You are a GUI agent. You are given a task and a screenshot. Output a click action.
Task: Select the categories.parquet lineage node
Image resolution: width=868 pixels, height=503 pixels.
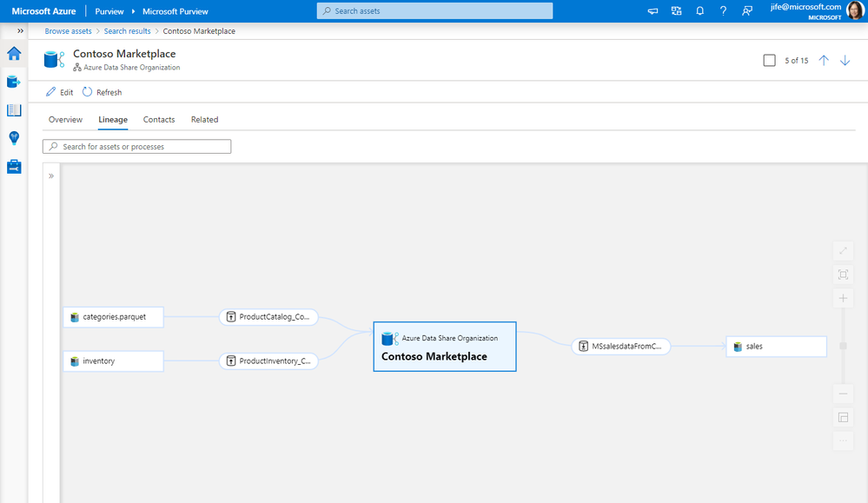[114, 317]
